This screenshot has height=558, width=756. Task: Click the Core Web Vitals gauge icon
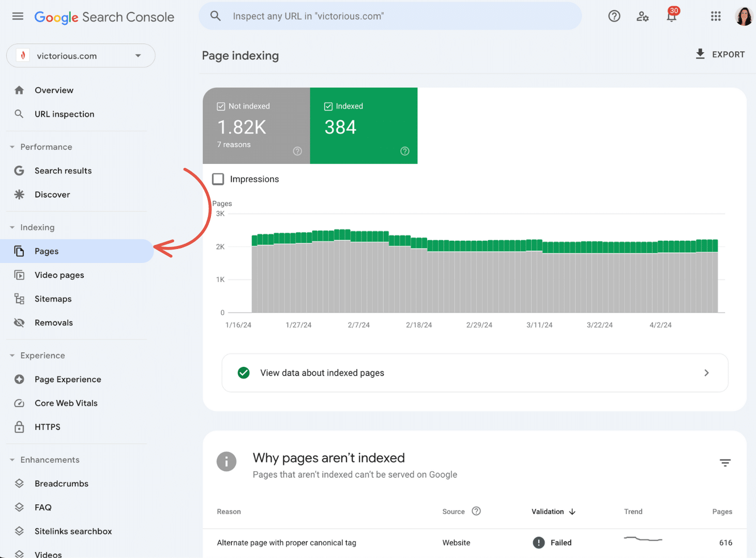click(19, 403)
